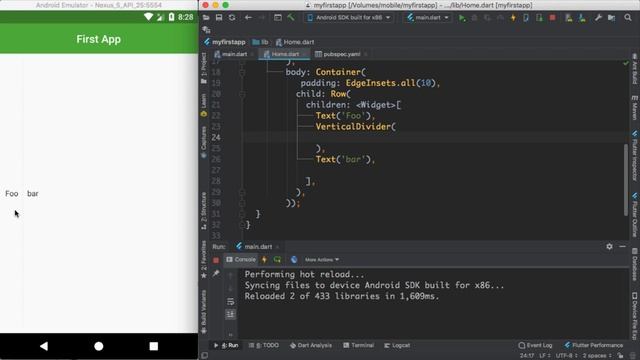Screen dimensions: 640x360
Task: Click line number 24 in the gutter
Action: coord(216,138)
